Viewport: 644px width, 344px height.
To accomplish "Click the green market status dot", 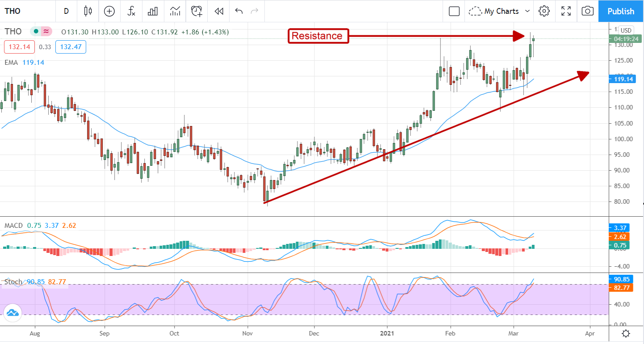I will 35,32.
